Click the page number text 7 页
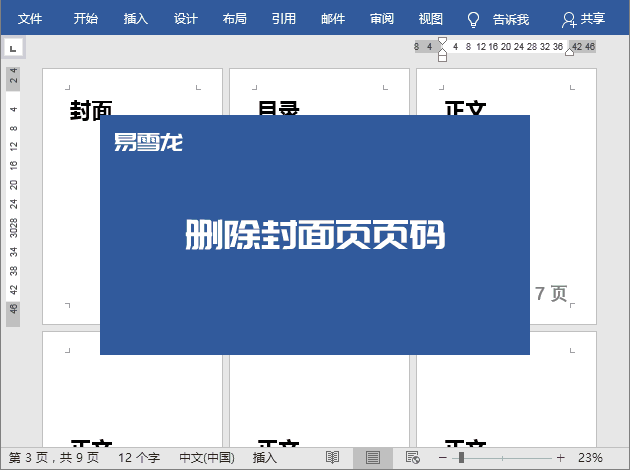 coord(550,294)
